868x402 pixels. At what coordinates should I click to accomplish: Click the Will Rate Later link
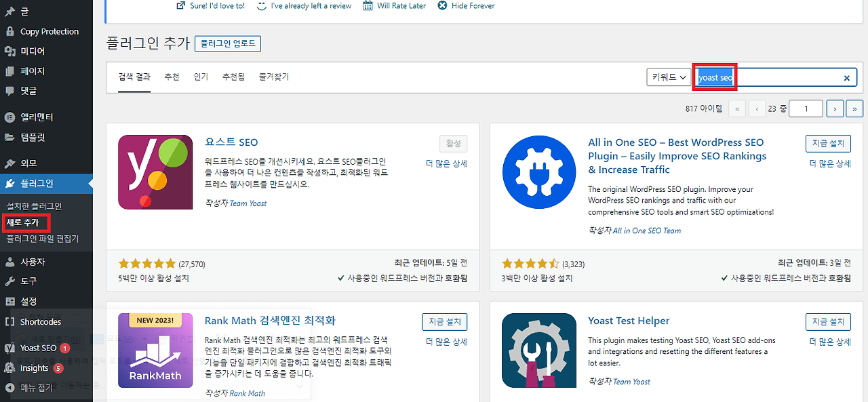pyautogui.click(x=401, y=5)
